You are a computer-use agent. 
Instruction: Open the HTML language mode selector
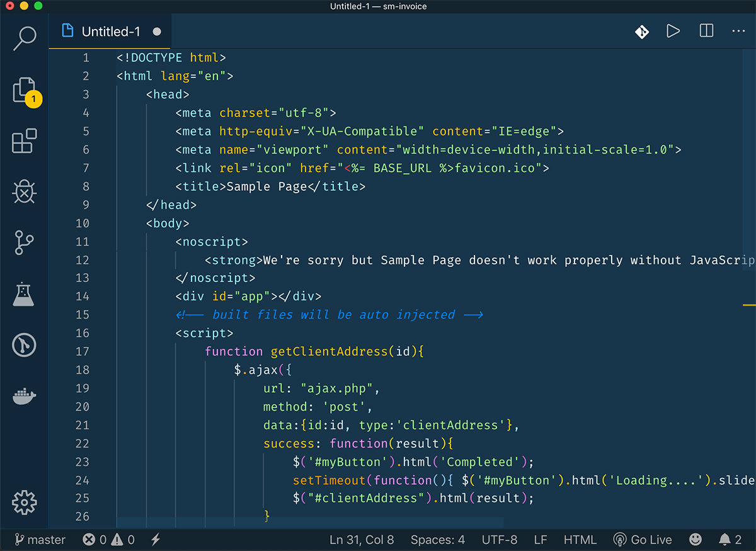pyautogui.click(x=580, y=540)
